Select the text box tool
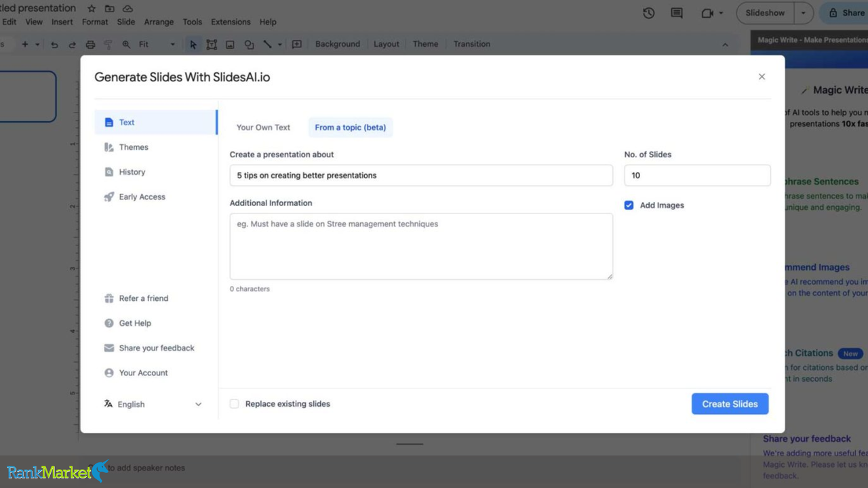 212,44
